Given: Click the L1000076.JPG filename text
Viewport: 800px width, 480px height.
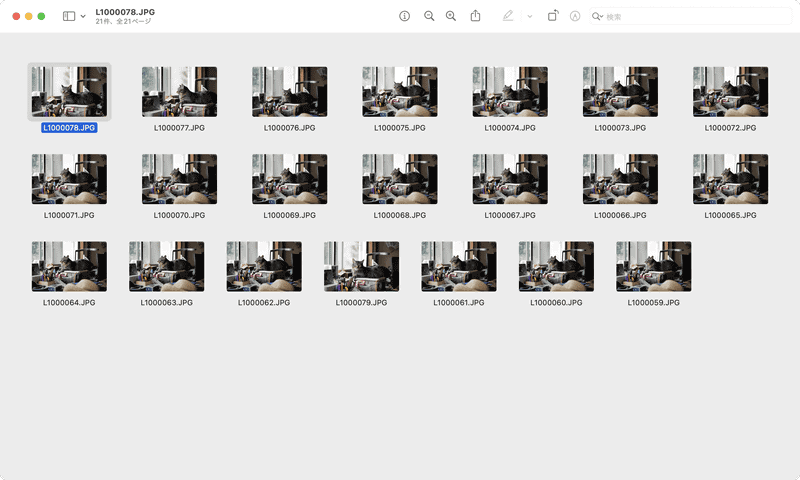Looking at the screenshot, I should [290, 128].
